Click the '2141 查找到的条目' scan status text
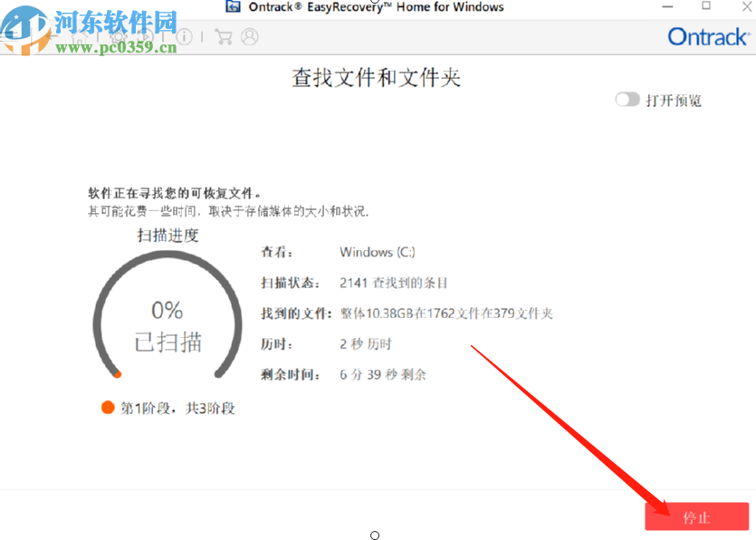 (x=394, y=283)
